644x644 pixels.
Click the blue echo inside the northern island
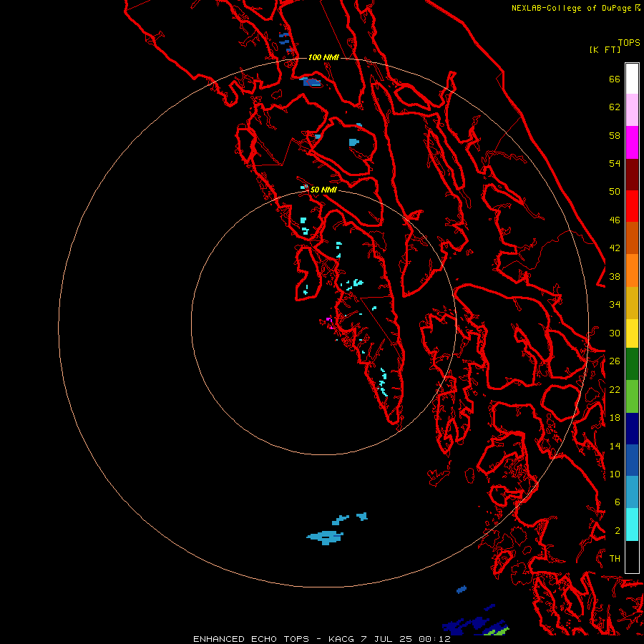coord(353,142)
